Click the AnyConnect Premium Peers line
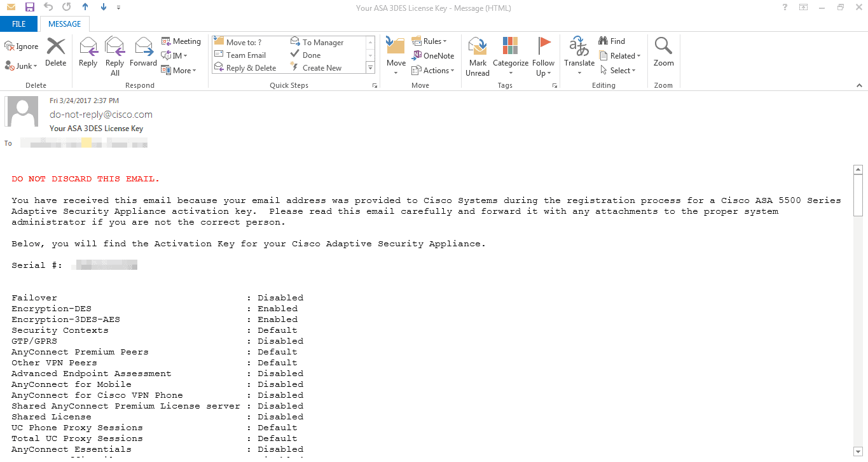Screen dimensions: 868x462 tap(155, 352)
